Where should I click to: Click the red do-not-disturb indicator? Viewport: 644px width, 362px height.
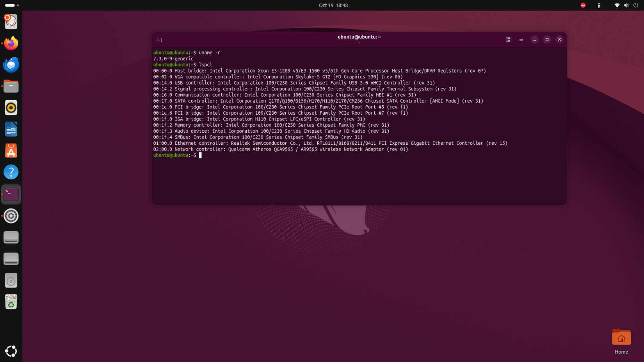click(583, 5)
